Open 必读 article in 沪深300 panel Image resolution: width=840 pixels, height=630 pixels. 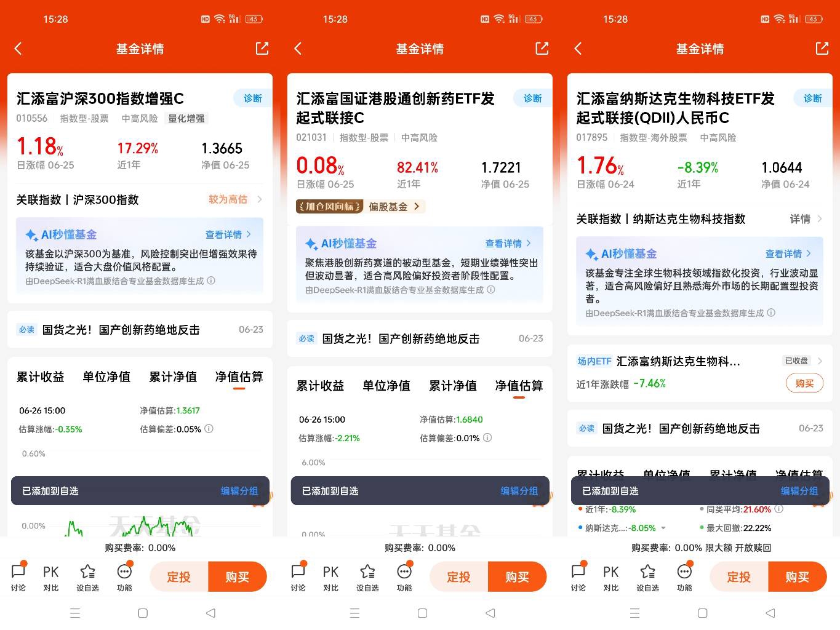tap(140, 330)
